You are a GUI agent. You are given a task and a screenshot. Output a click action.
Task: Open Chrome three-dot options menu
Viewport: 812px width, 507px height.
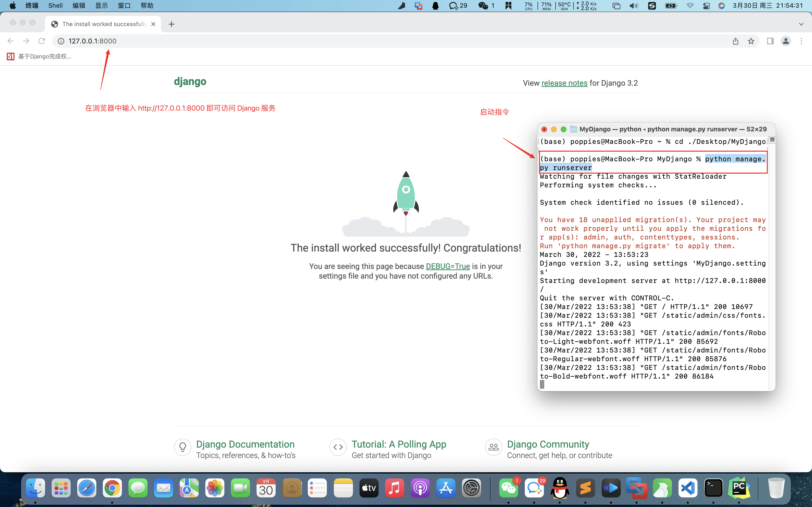801,41
